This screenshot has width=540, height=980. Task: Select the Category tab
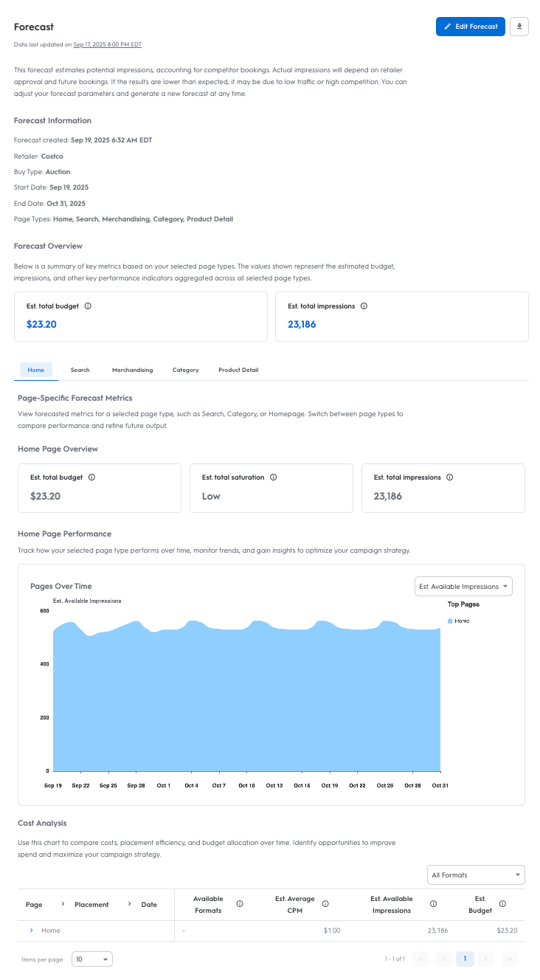point(185,370)
